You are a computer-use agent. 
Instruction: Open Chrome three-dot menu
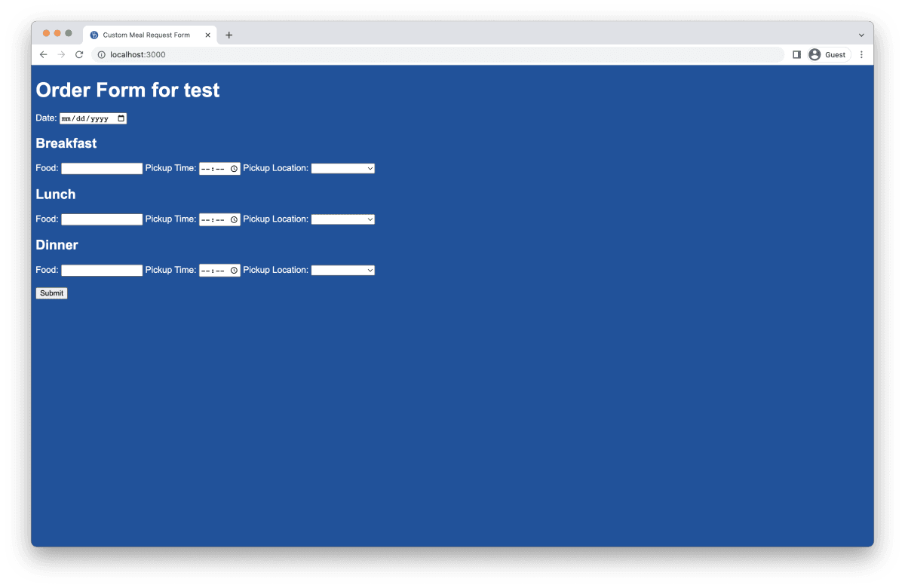coord(861,54)
